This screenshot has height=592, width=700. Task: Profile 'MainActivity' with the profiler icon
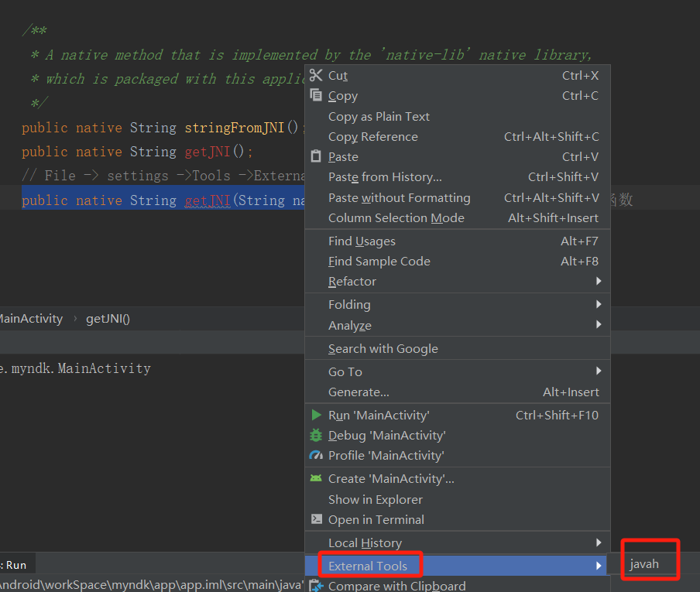coord(315,455)
